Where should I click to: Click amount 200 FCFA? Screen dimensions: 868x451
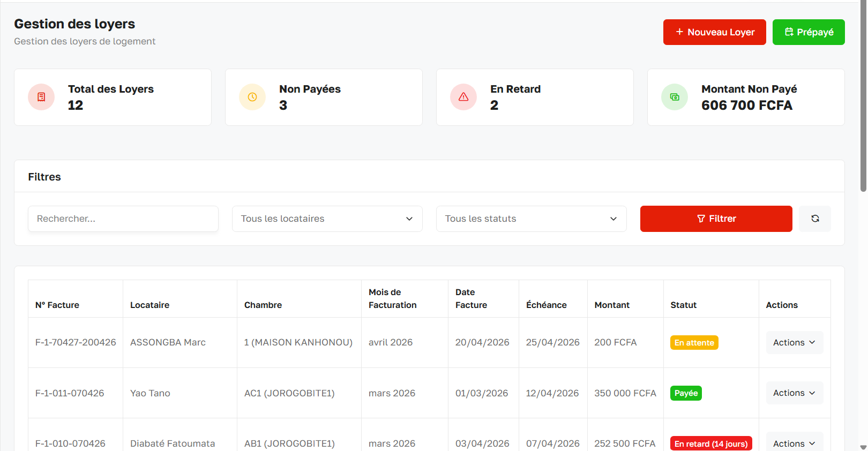point(616,342)
